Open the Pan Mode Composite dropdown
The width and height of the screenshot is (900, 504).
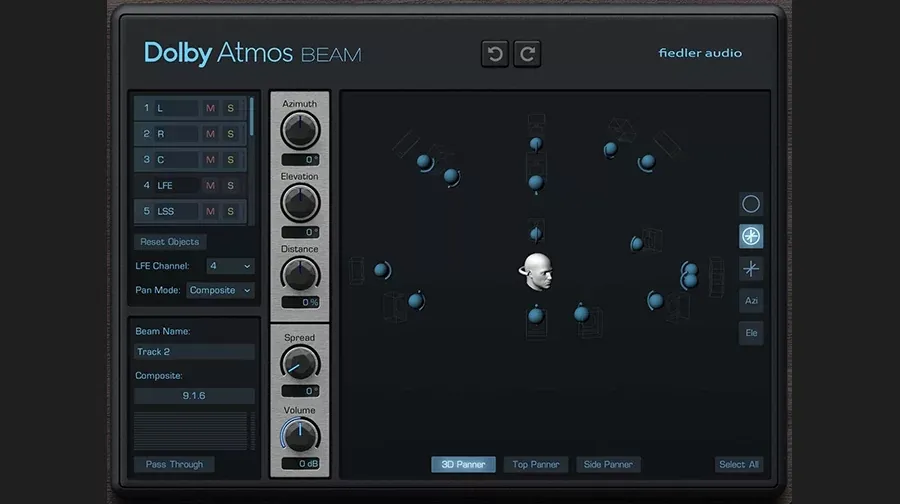coord(220,290)
